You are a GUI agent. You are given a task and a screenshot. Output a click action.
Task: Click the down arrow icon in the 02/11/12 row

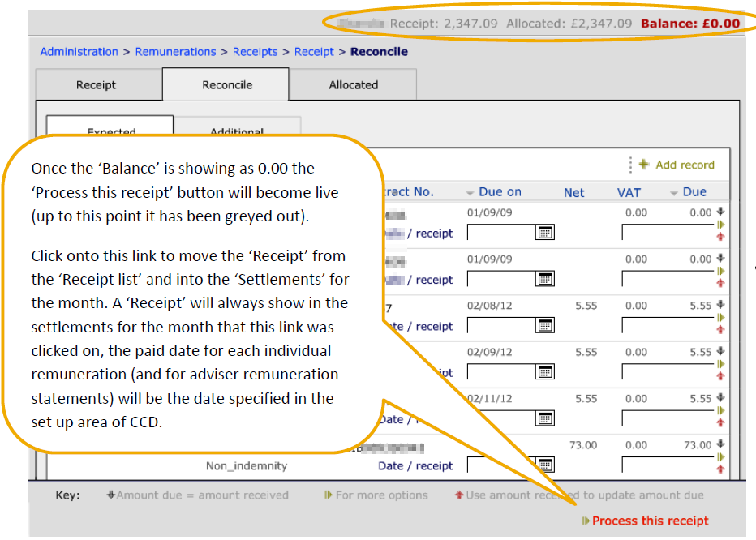(x=721, y=397)
